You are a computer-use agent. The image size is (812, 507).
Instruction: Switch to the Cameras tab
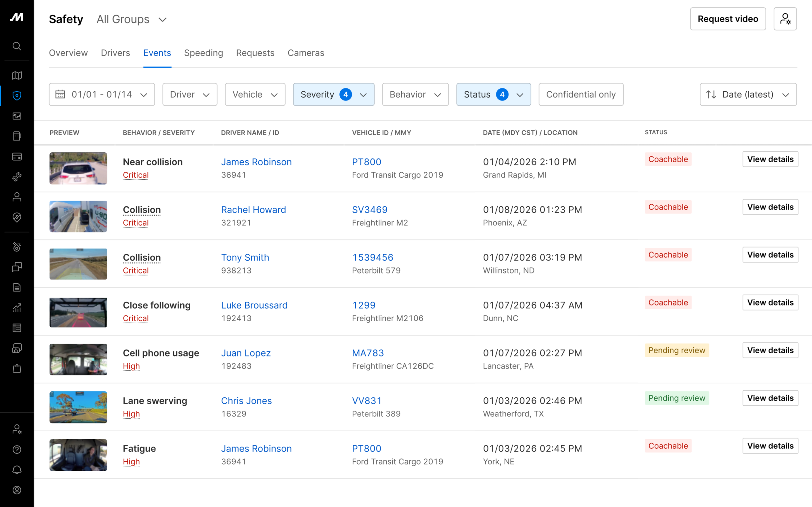[x=306, y=53]
